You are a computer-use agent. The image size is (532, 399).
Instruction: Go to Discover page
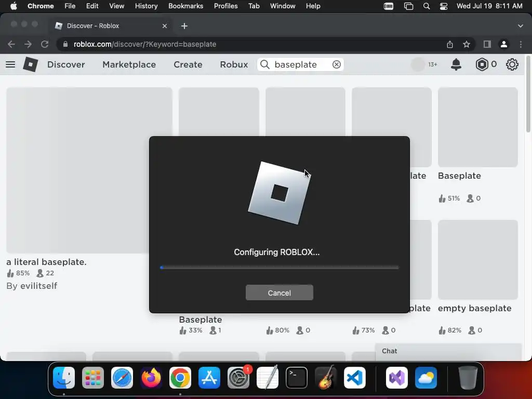point(66,64)
